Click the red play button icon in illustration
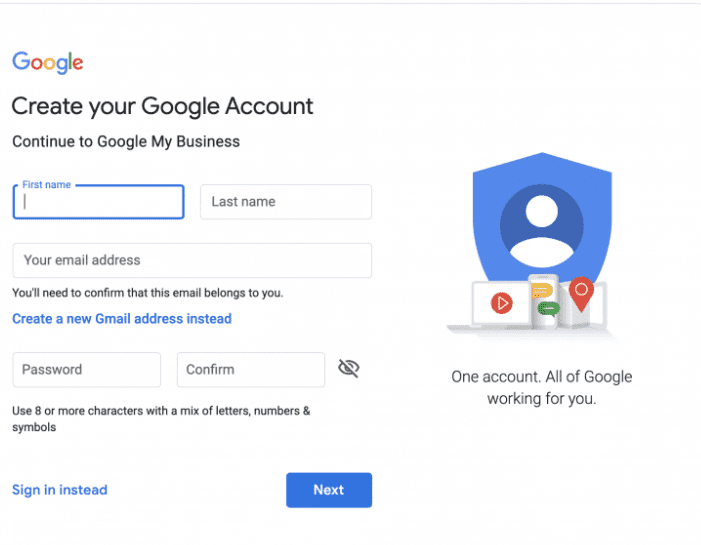The image size is (701, 545). 502,303
